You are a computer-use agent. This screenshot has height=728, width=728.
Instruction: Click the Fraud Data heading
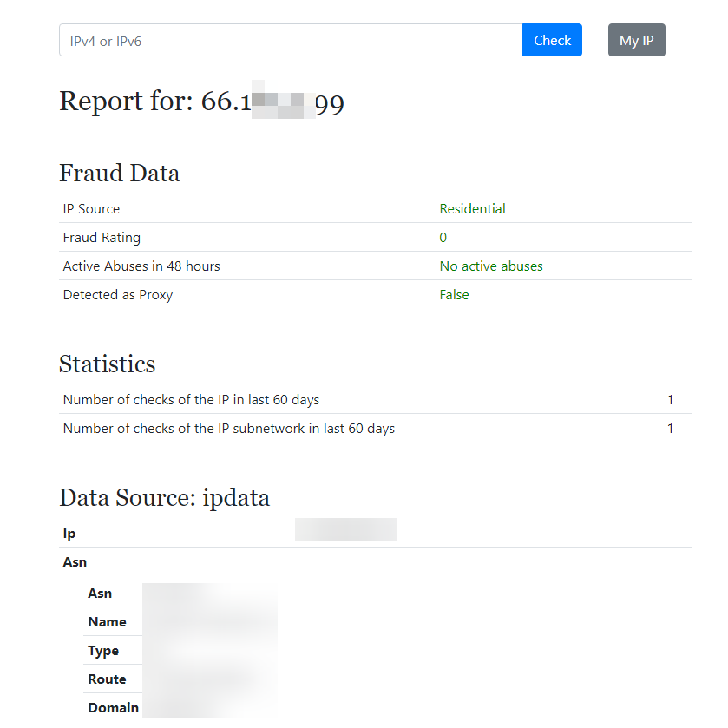click(119, 174)
